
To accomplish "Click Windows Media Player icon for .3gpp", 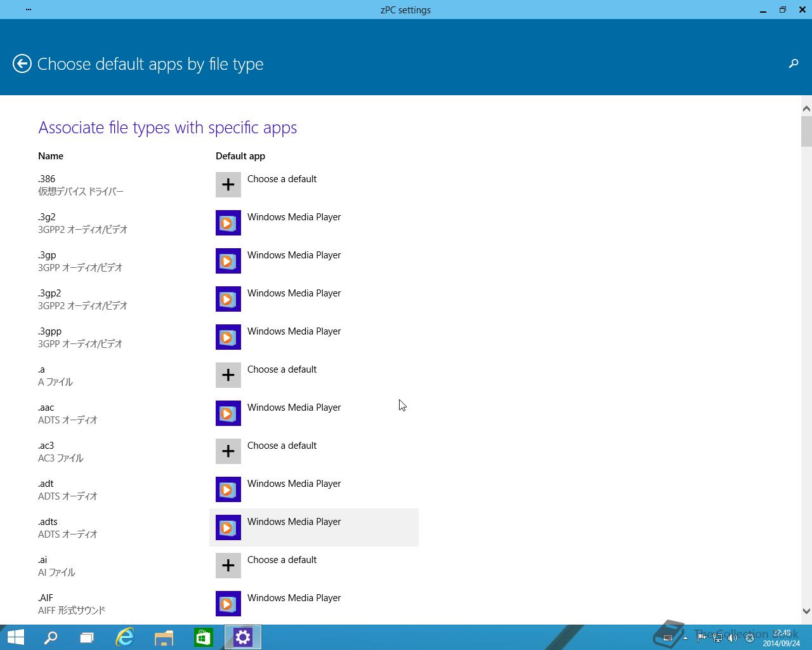I will point(228,337).
